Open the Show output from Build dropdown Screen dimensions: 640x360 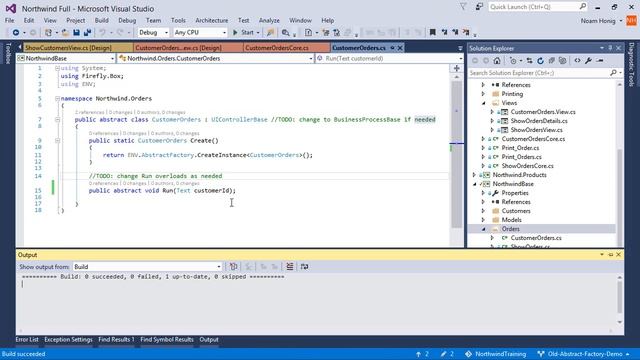click(147, 267)
